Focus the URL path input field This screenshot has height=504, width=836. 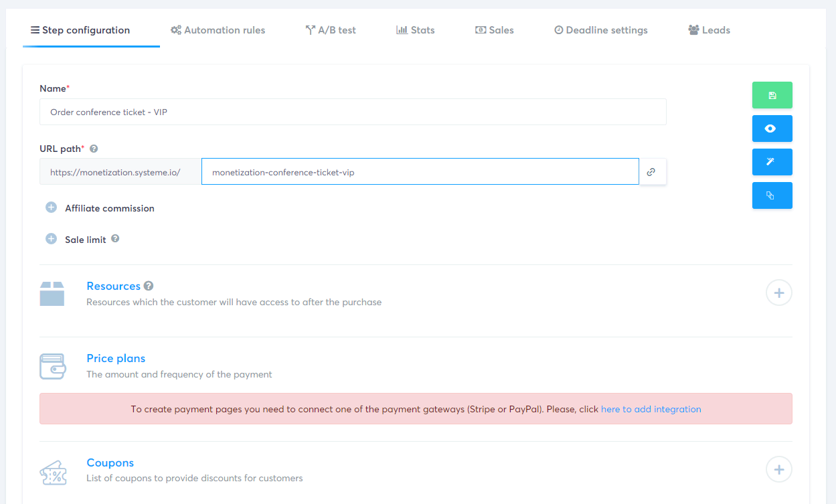420,172
